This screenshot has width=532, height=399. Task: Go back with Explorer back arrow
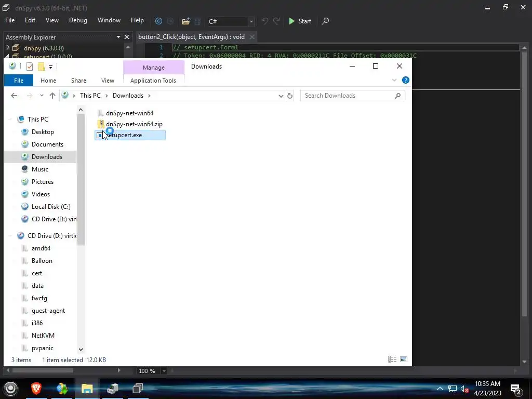[x=14, y=96]
